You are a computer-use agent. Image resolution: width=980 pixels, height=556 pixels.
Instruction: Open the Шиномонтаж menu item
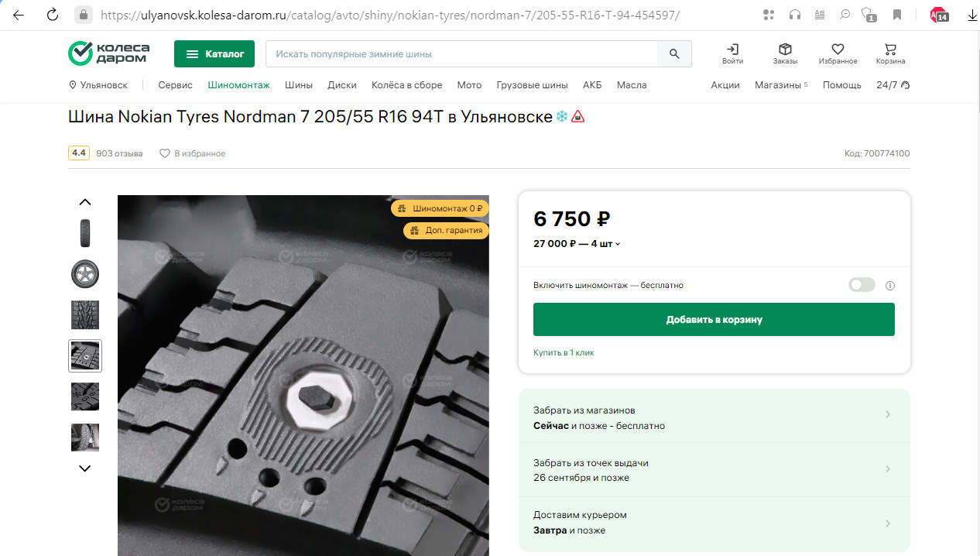[x=238, y=85]
